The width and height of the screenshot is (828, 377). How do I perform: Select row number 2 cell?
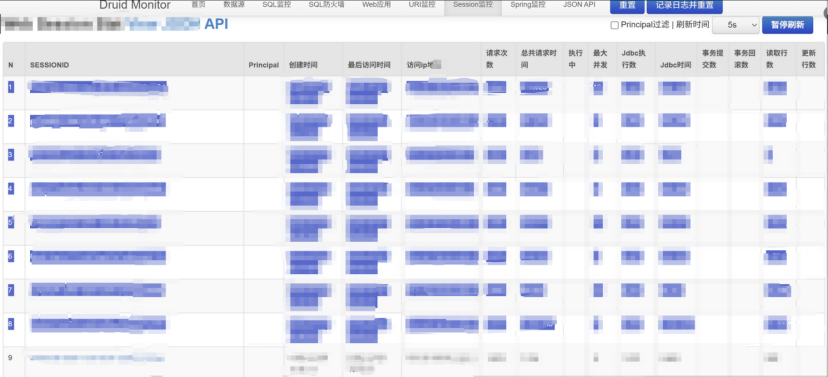14,127
